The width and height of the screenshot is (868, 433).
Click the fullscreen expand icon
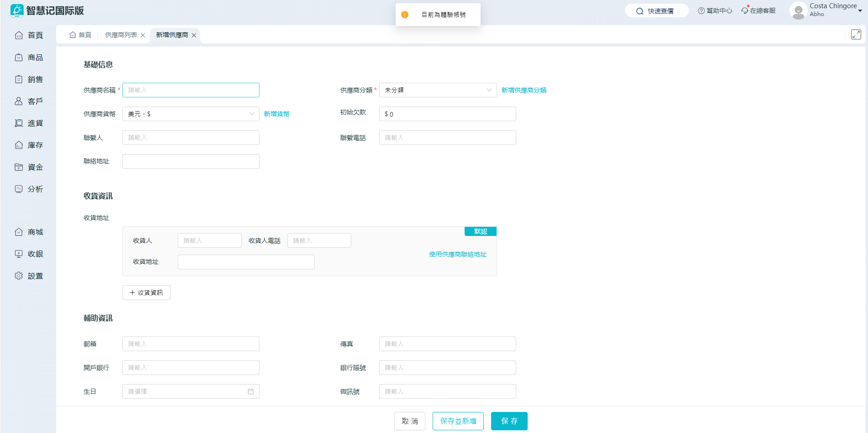(856, 35)
